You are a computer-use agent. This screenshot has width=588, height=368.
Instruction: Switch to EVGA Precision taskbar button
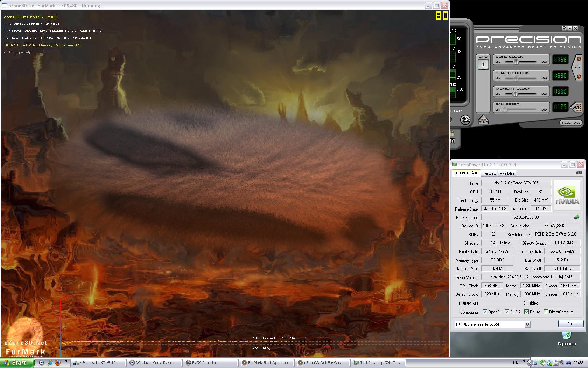pyautogui.click(x=210, y=363)
